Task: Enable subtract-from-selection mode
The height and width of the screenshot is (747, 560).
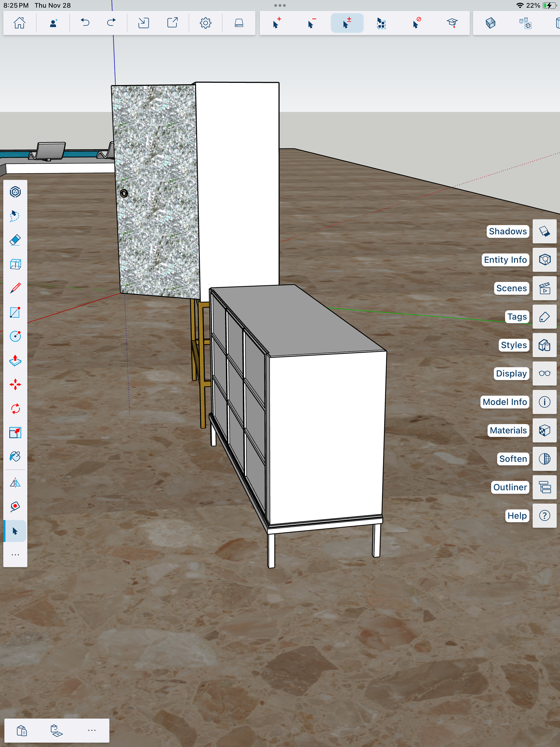Action: tap(311, 23)
